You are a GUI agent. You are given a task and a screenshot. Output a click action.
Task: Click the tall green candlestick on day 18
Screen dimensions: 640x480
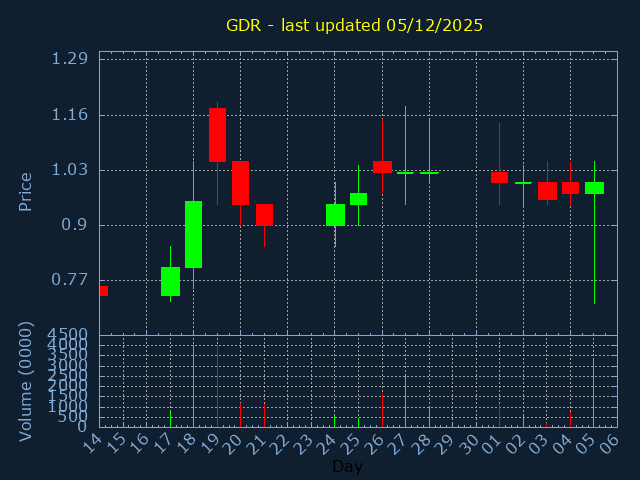point(193,234)
